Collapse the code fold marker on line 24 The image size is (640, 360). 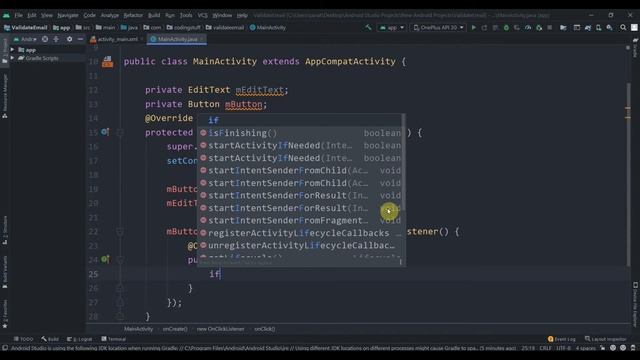(120, 259)
